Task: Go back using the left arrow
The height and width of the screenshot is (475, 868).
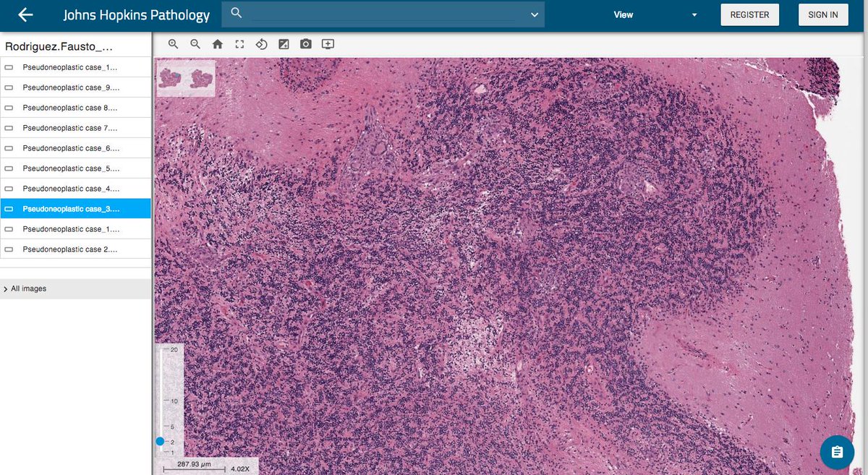Action: pos(25,14)
